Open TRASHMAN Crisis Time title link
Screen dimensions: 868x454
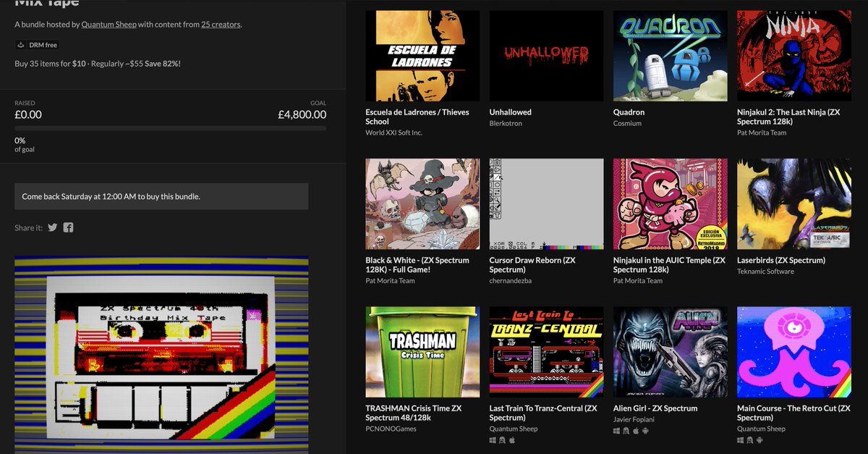414,413
